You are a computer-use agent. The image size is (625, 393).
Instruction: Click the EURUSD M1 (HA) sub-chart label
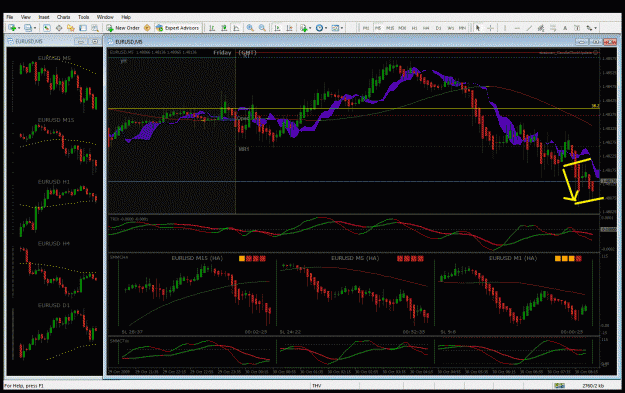pos(513,258)
